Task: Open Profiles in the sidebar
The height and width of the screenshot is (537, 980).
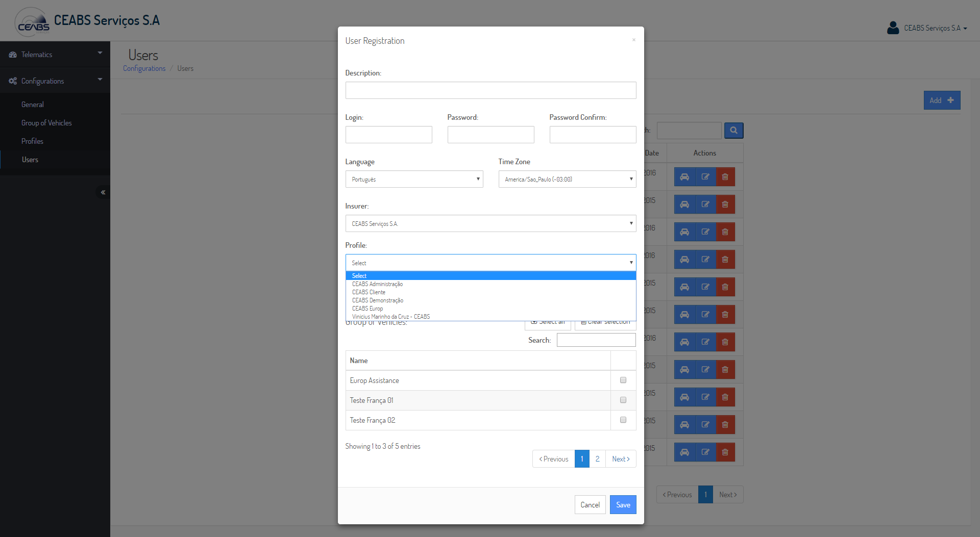Action: pos(32,141)
